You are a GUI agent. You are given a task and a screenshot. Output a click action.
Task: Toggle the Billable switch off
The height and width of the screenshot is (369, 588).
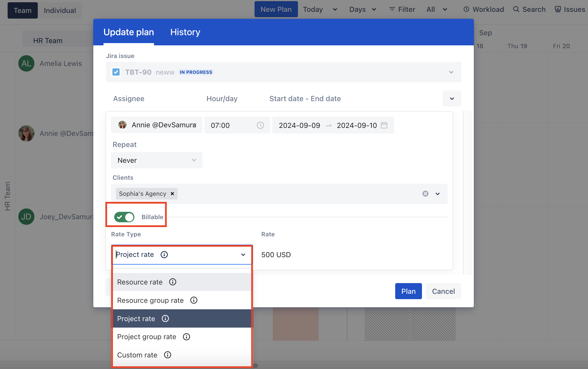124,217
